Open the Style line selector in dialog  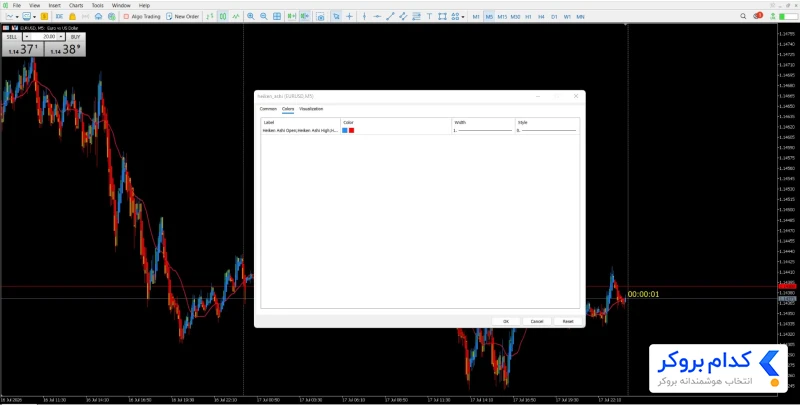tap(547, 131)
